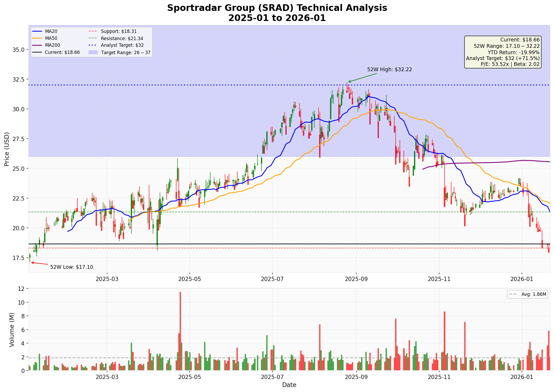Click the 52W High $32.22 annotation
Image resolution: width=554 pixels, height=392 pixels.
389,70
